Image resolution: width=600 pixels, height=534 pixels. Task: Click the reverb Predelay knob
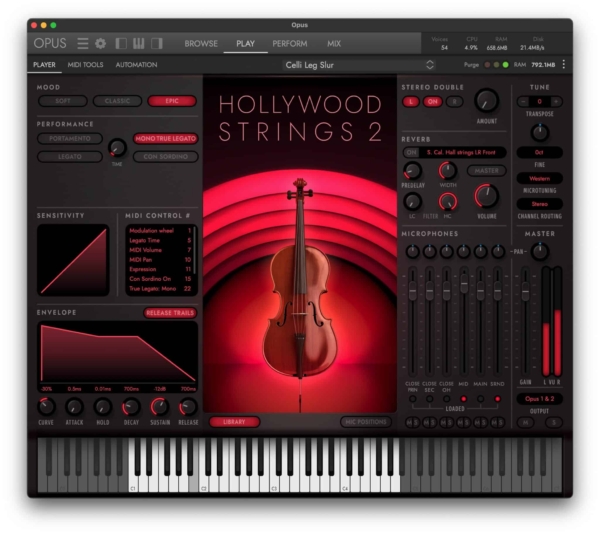tap(412, 171)
